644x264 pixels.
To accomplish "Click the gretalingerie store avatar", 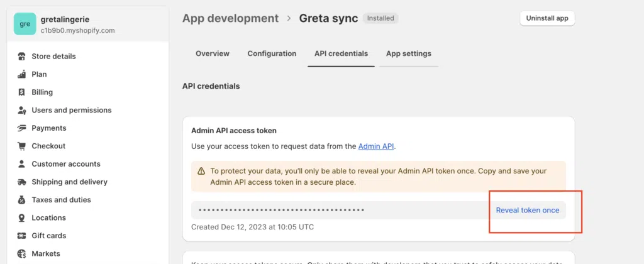I will pyautogui.click(x=25, y=24).
